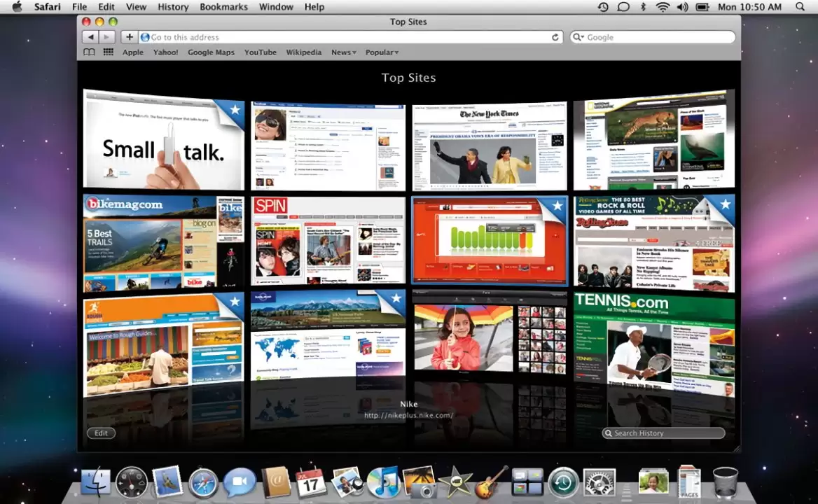This screenshot has width=818, height=504.
Task: Go back with the back arrow
Action: point(90,37)
